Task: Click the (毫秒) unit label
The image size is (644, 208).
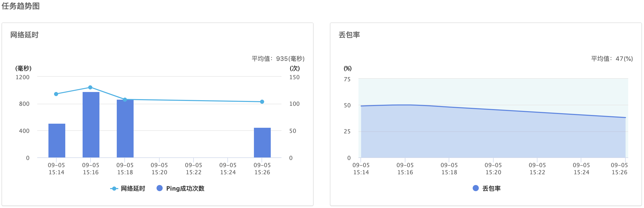Action: pos(23,68)
